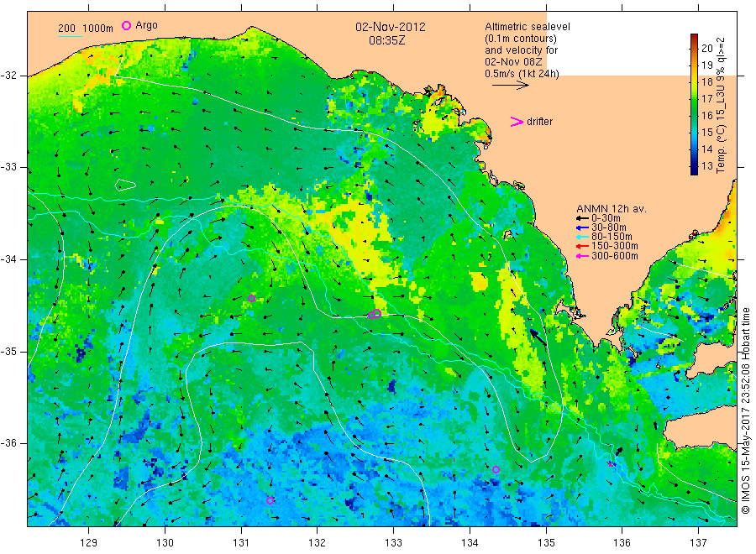Click the dark blue bottom of temperature scale

(x=694, y=170)
